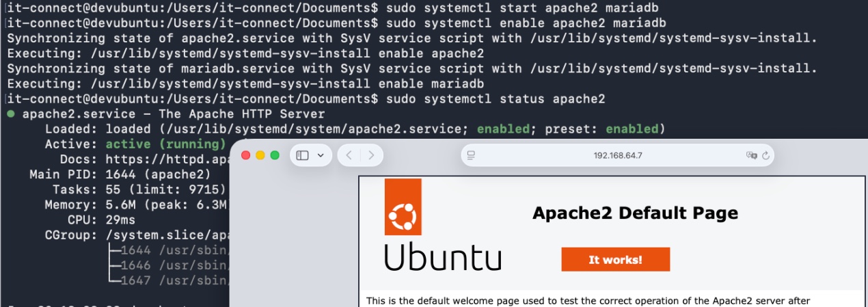Go back in Safari
The width and height of the screenshot is (868, 307).
tap(349, 155)
